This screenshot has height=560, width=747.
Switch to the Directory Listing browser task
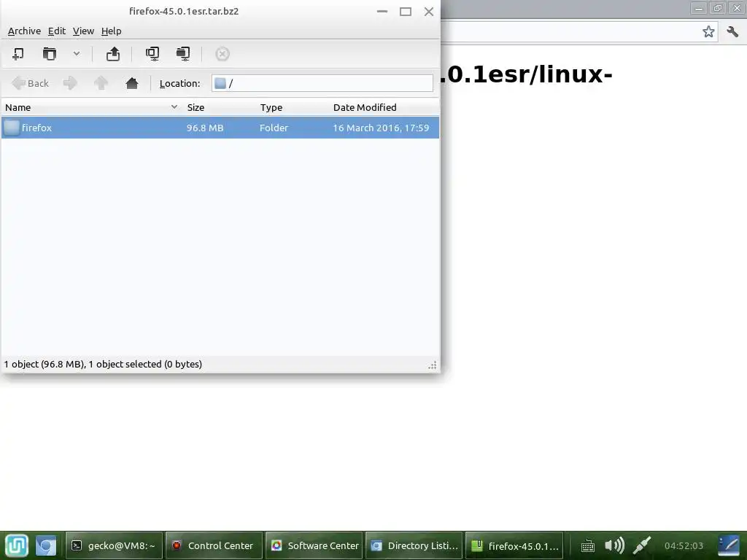[x=414, y=545]
